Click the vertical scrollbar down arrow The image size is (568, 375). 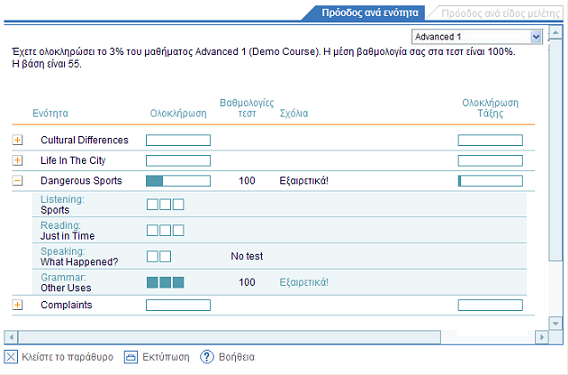pos(555,323)
